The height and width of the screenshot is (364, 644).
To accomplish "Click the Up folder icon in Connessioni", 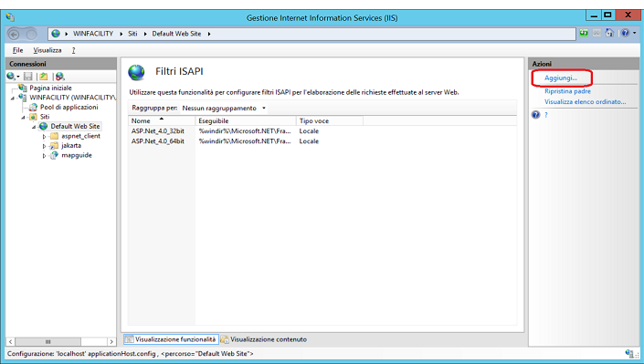I will [x=44, y=77].
